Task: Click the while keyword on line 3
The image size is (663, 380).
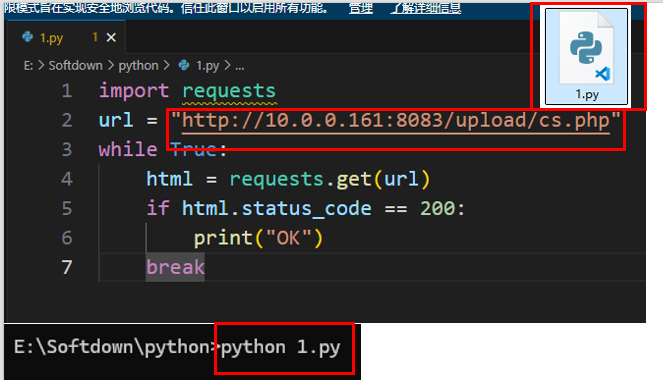Action: (128, 150)
